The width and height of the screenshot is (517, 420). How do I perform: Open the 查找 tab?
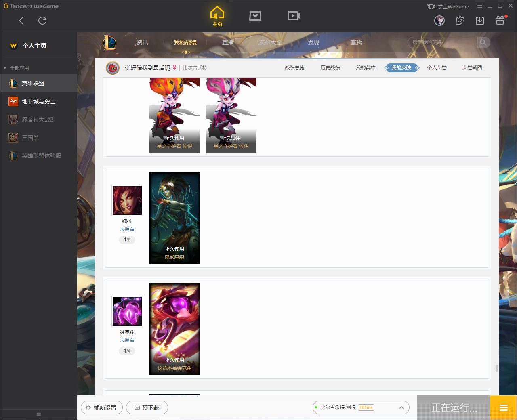[x=356, y=42]
